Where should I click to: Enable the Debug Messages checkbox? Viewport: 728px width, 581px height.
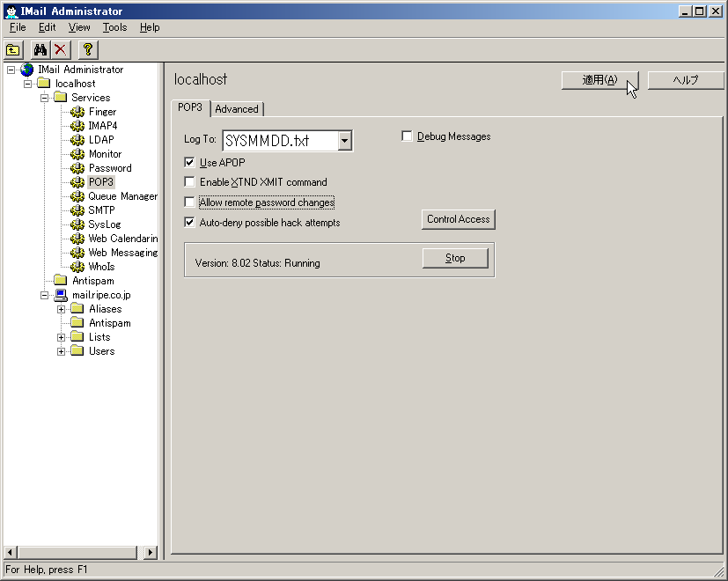pyautogui.click(x=407, y=136)
